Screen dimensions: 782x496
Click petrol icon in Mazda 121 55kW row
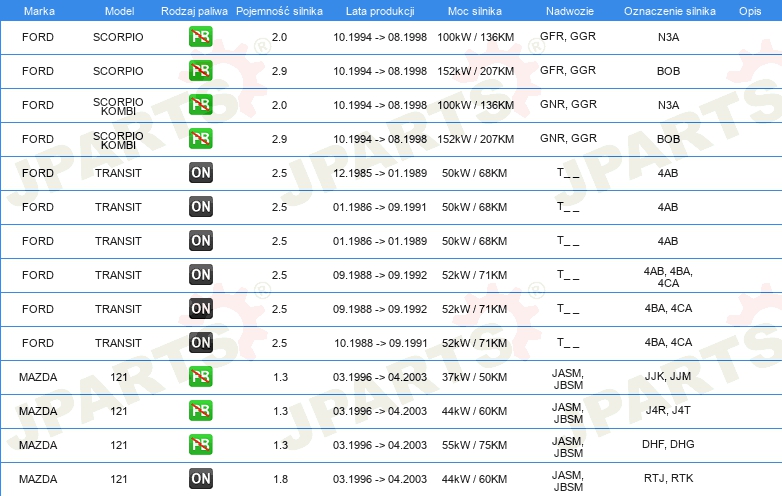(200, 444)
